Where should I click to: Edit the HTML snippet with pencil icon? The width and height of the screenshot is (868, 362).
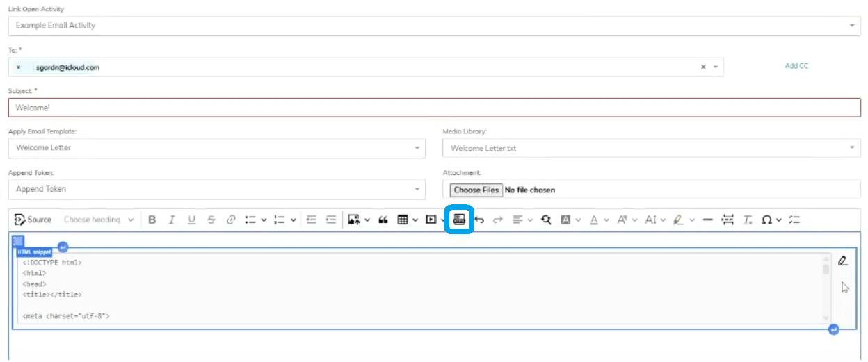843,261
